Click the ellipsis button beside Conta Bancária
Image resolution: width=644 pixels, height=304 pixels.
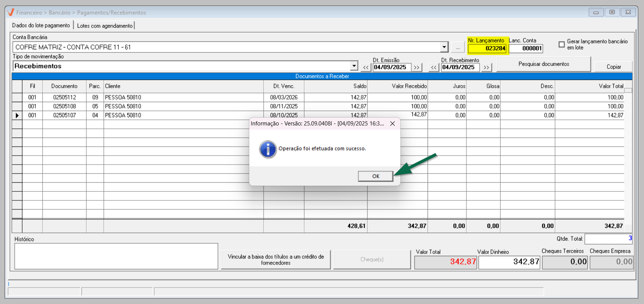click(457, 47)
